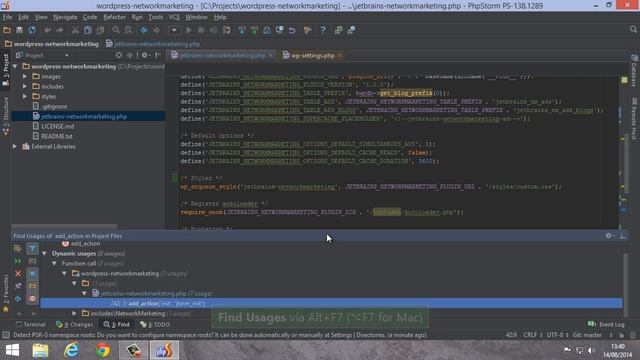640x360 pixels.
Task: Click the Undo arrow in toolbar
Action: 47,30
